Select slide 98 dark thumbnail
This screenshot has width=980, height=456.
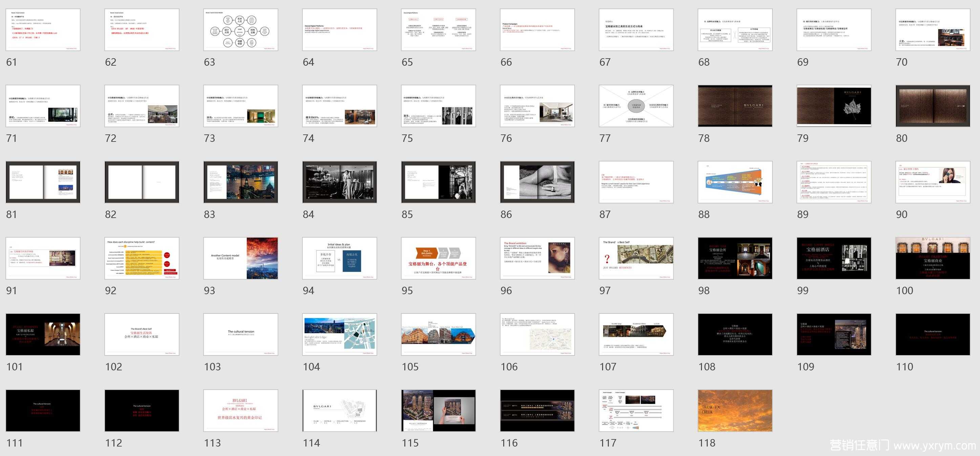[x=736, y=258]
